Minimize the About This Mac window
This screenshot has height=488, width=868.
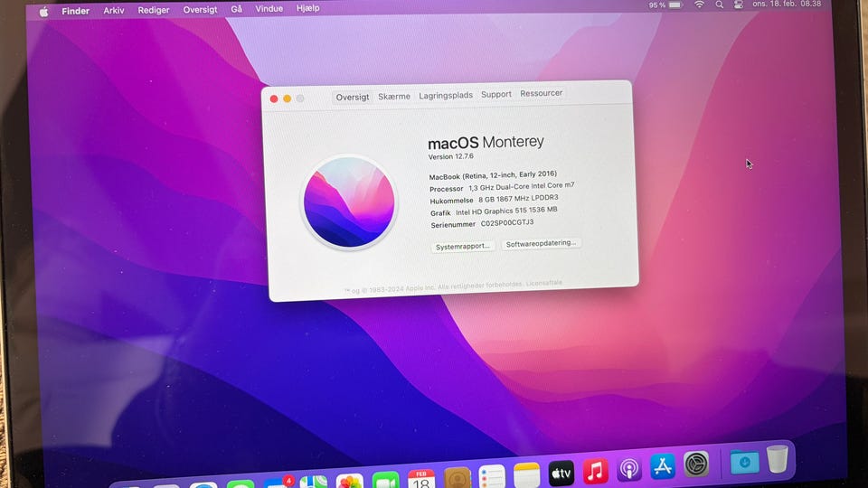coord(288,99)
